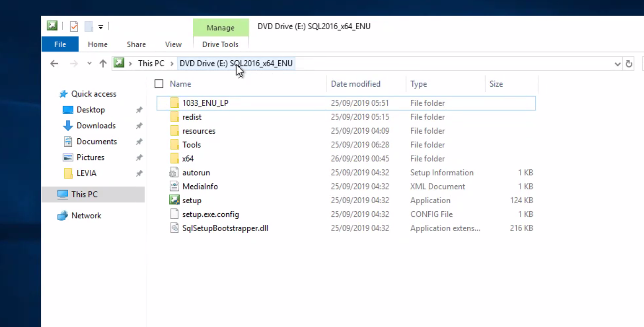Image resolution: width=644 pixels, height=327 pixels.
Task: Select the 1033_ENU_LP folder row
Action: click(205, 103)
